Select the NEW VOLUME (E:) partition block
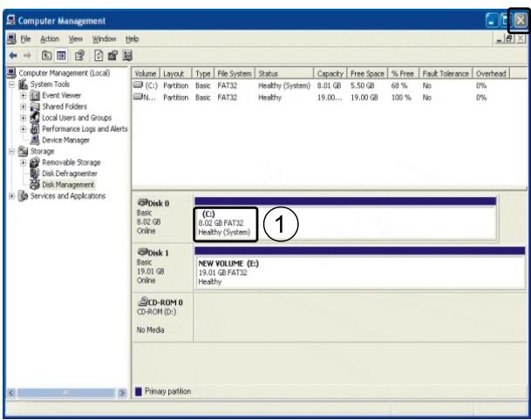The width and height of the screenshot is (531, 420). coord(360,272)
